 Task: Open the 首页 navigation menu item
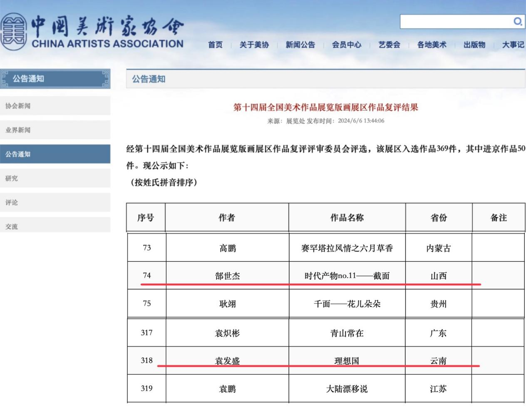(215, 45)
